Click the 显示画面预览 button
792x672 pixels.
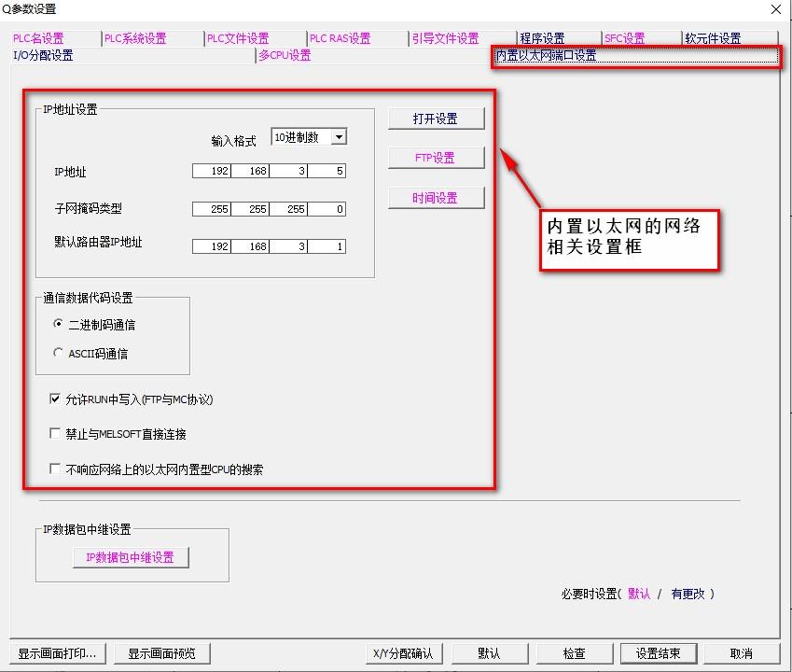tap(162, 653)
